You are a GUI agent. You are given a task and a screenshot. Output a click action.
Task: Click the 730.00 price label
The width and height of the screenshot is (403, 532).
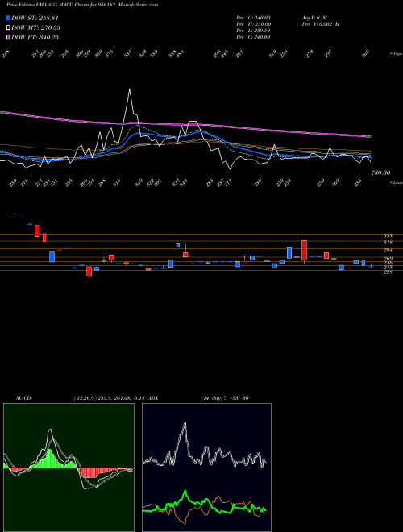(x=380, y=173)
